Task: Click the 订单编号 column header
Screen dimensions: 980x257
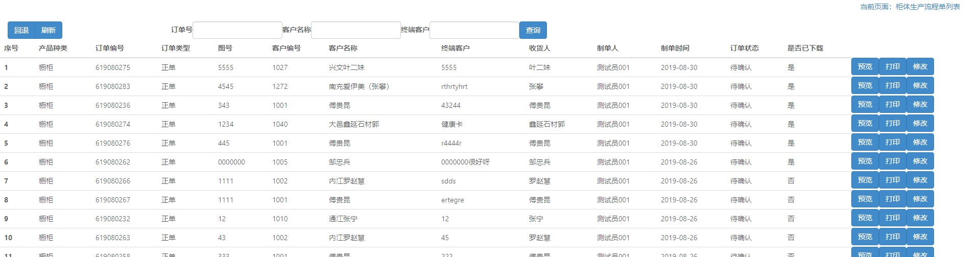Action: [x=110, y=48]
